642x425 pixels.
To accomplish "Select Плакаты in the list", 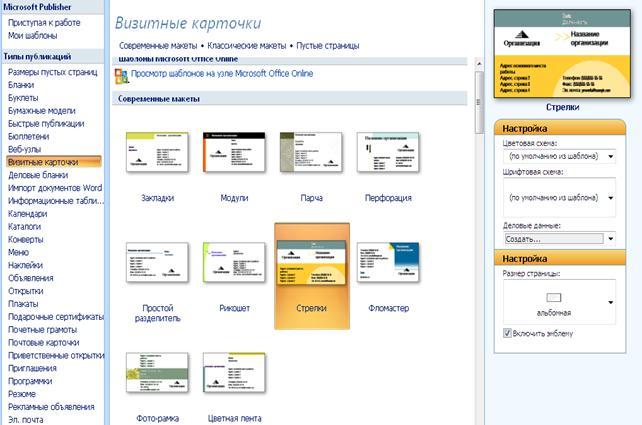I will click(23, 304).
